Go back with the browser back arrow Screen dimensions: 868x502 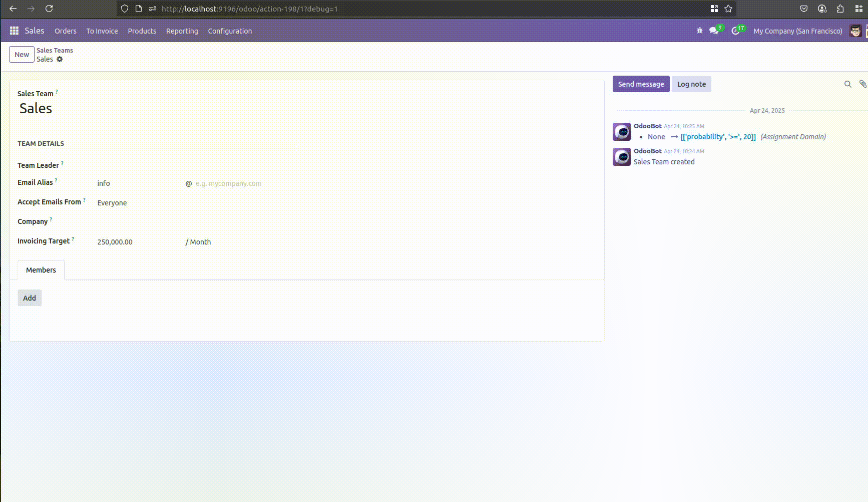click(x=13, y=9)
